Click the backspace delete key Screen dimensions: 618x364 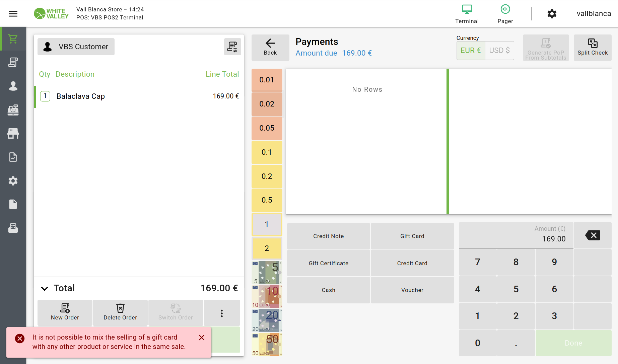(593, 235)
